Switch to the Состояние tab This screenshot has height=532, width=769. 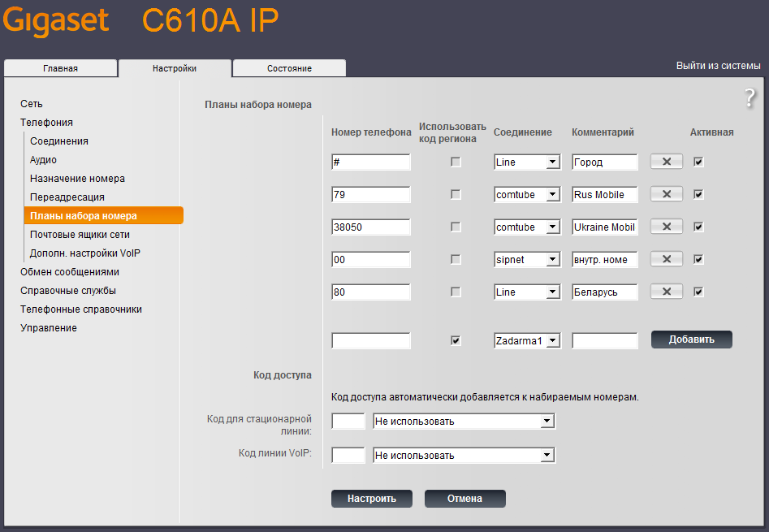[288, 68]
